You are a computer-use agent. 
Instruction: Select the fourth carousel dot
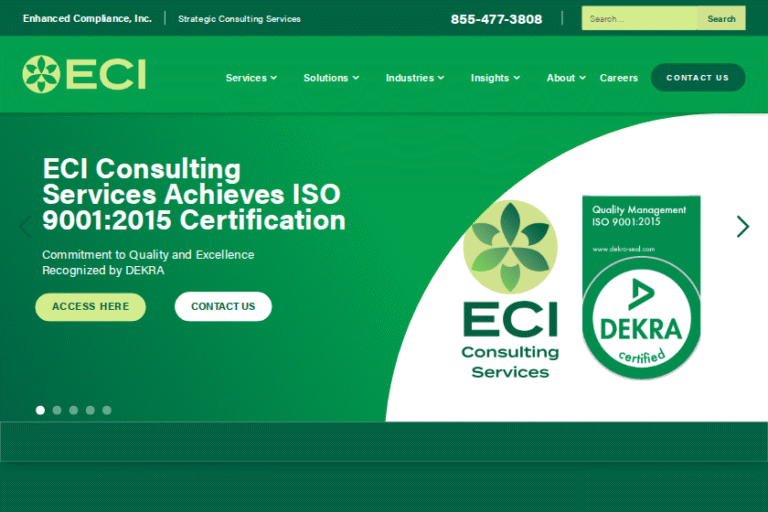[90, 410]
